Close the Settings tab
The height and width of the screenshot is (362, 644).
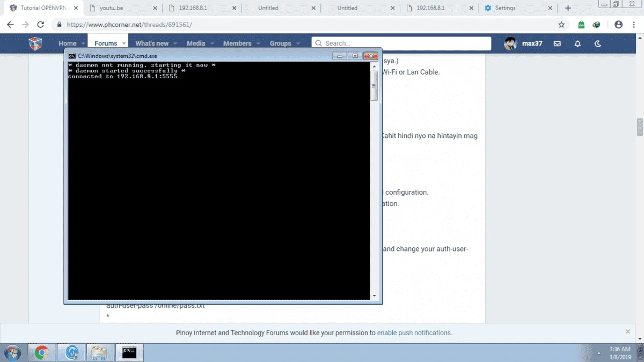(550, 8)
